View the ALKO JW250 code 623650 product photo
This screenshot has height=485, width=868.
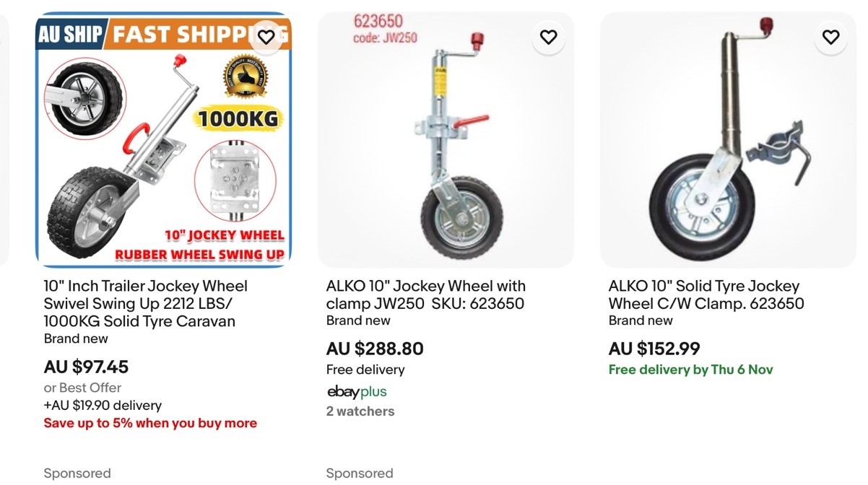click(446, 144)
